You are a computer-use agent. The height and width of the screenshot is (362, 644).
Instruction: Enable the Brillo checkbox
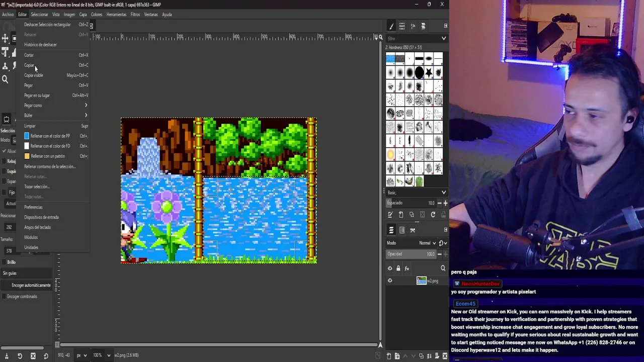[x=4, y=262]
